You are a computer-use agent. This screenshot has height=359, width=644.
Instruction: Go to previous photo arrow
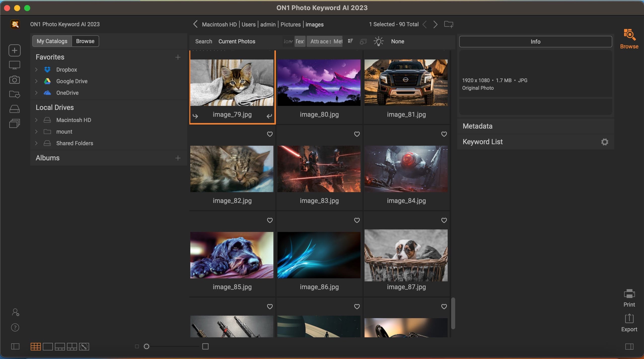click(x=425, y=24)
